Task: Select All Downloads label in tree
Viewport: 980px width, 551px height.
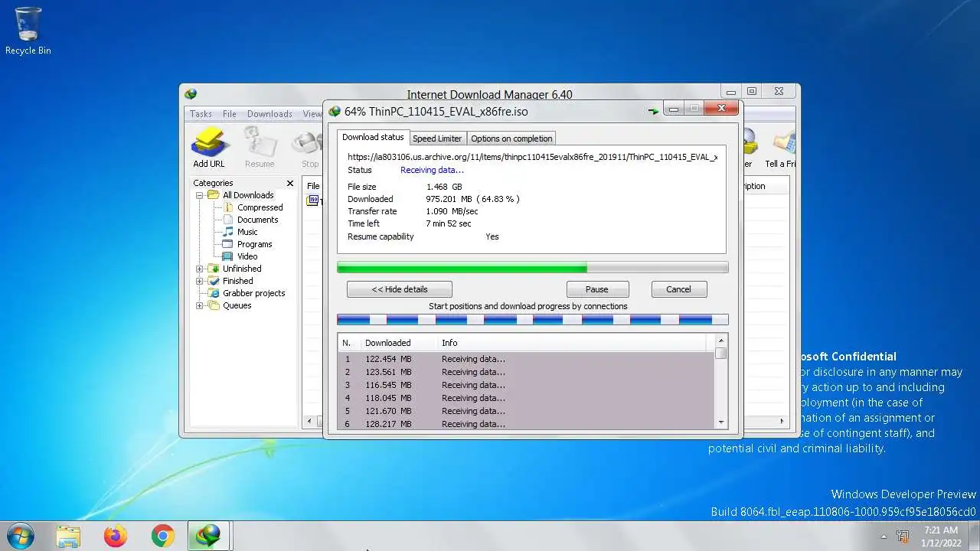Action: [x=248, y=195]
